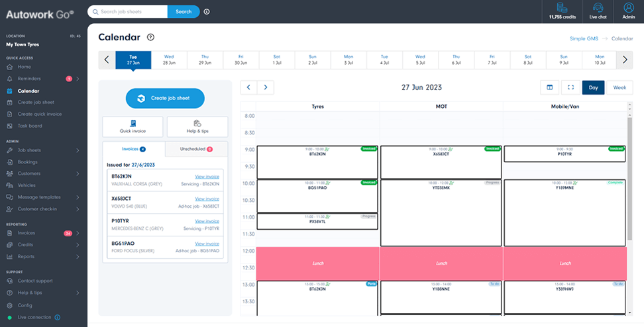This screenshot has width=644, height=327.
Task: Switch calendar to Week view
Action: pos(619,87)
